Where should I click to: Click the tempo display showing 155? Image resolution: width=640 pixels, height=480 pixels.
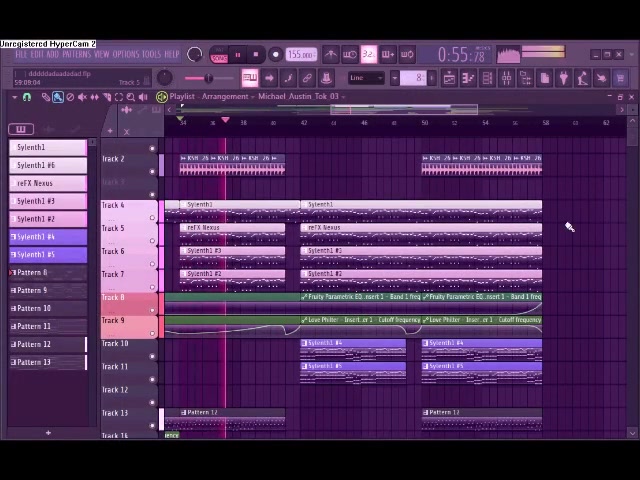point(300,55)
